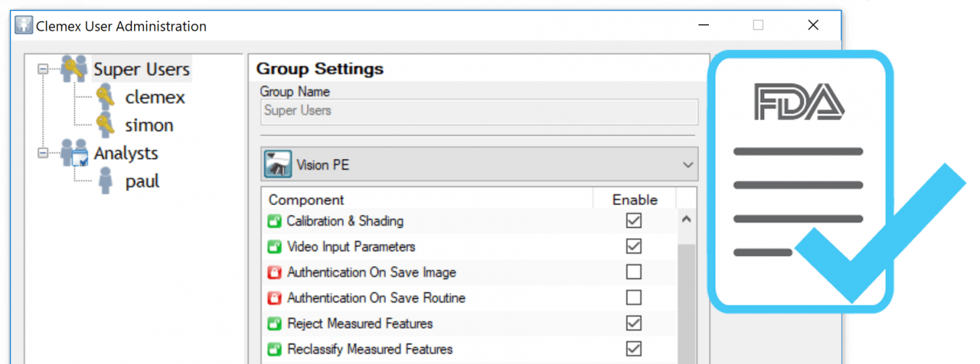Enable Authentication On Save Routine checkbox
The height and width of the screenshot is (364, 980).
pyautogui.click(x=634, y=297)
